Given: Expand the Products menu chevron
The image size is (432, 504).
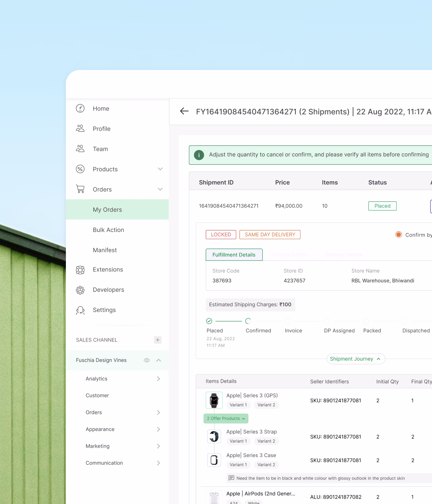Looking at the screenshot, I should click(x=160, y=169).
